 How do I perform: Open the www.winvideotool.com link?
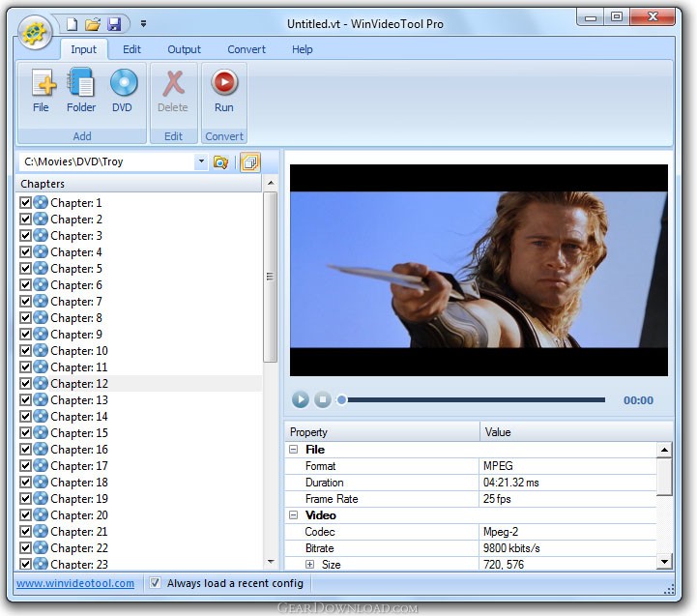coord(75,583)
